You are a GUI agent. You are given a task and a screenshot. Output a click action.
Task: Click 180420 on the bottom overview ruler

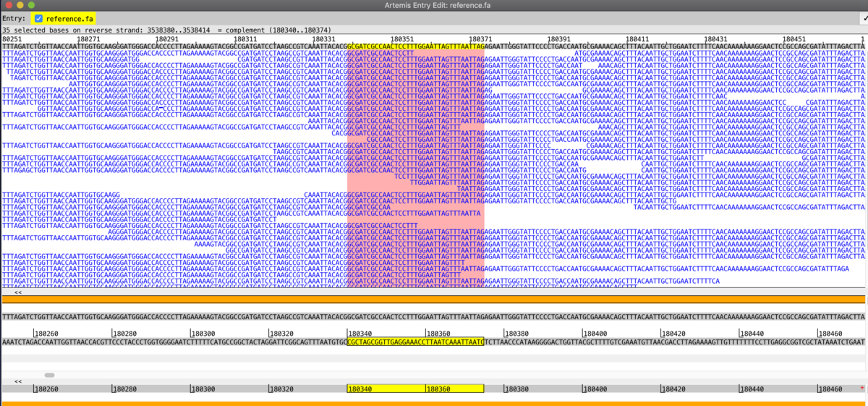673,389
